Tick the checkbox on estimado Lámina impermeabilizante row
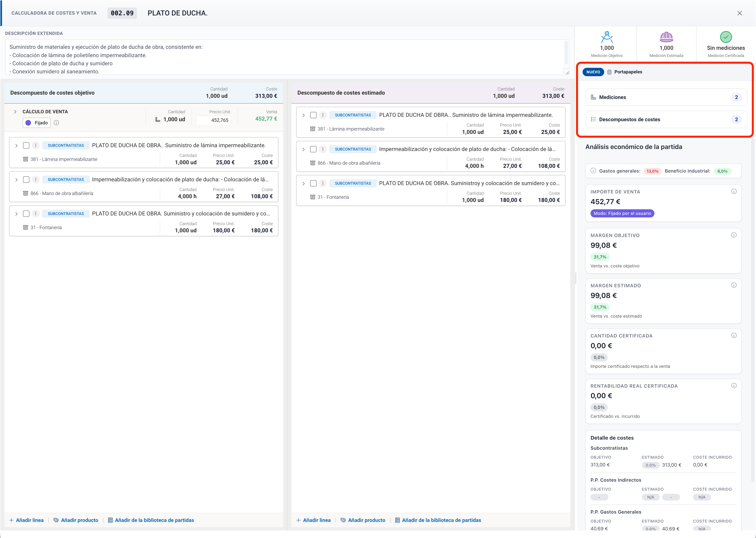The width and height of the screenshot is (756, 538). point(313,115)
